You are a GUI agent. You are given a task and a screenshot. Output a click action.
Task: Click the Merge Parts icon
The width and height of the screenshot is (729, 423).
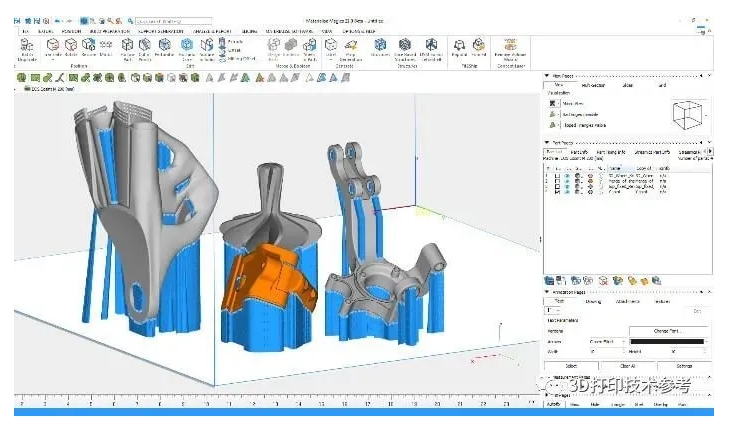(x=275, y=47)
